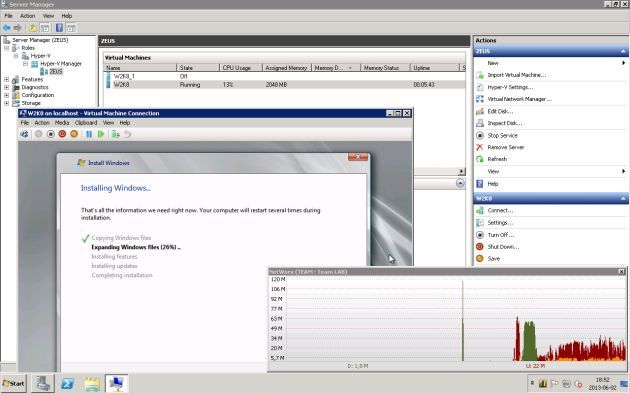This screenshot has height=394, width=630.
Task: Open the Action menu in VM Connection
Action: pyautogui.click(x=42, y=123)
